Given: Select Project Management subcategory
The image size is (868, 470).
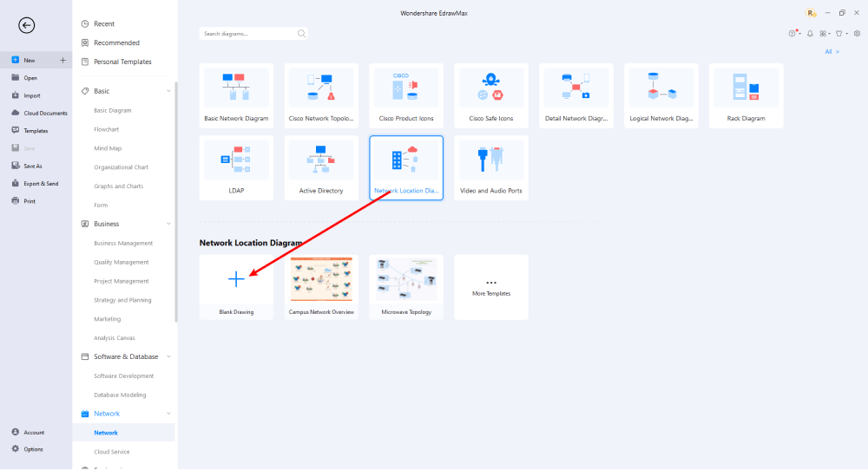Looking at the screenshot, I should [122, 281].
